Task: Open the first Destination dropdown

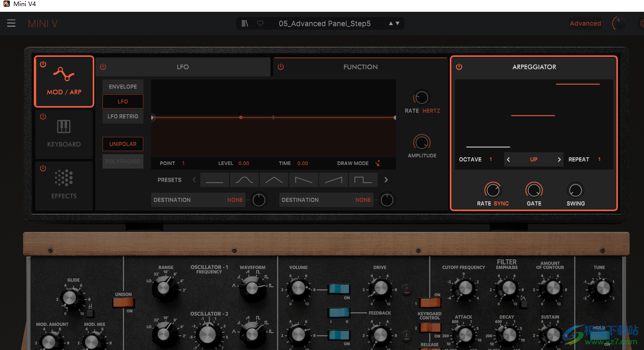Action: 198,200
